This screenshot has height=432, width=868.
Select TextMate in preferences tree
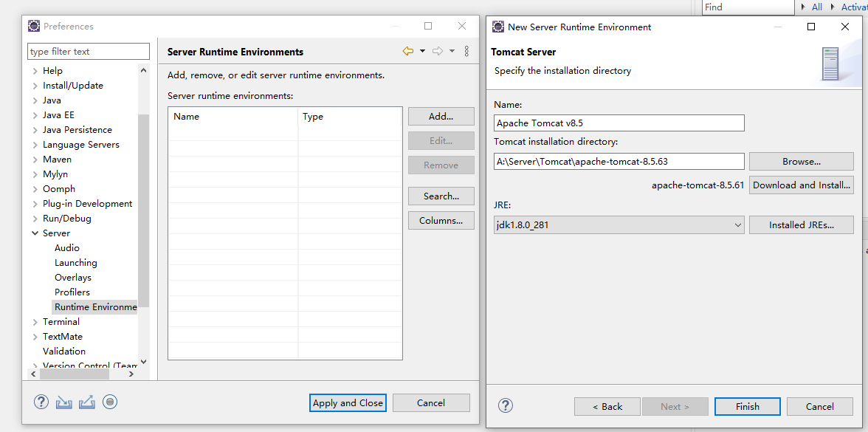pyautogui.click(x=63, y=336)
